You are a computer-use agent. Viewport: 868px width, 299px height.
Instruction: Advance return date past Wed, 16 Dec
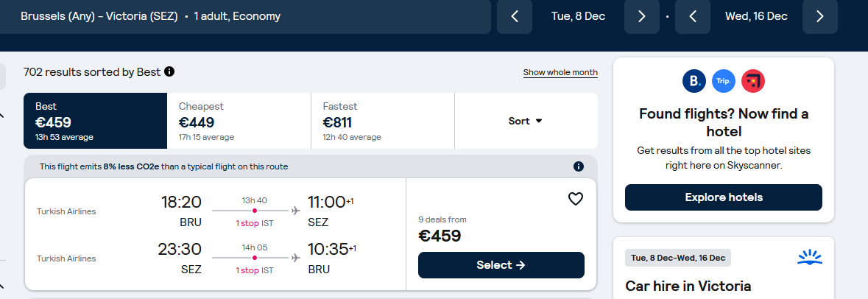click(x=820, y=16)
